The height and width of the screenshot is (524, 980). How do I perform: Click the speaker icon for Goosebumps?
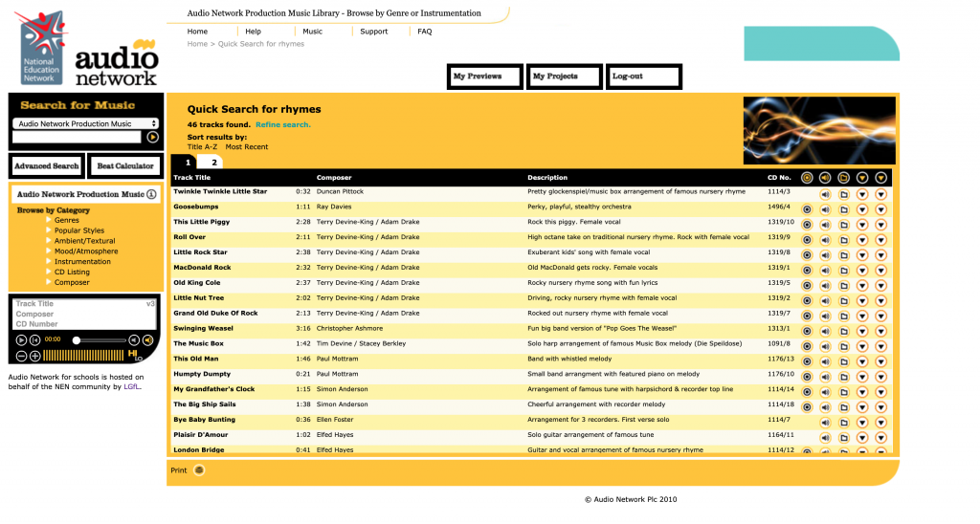(x=825, y=209)
